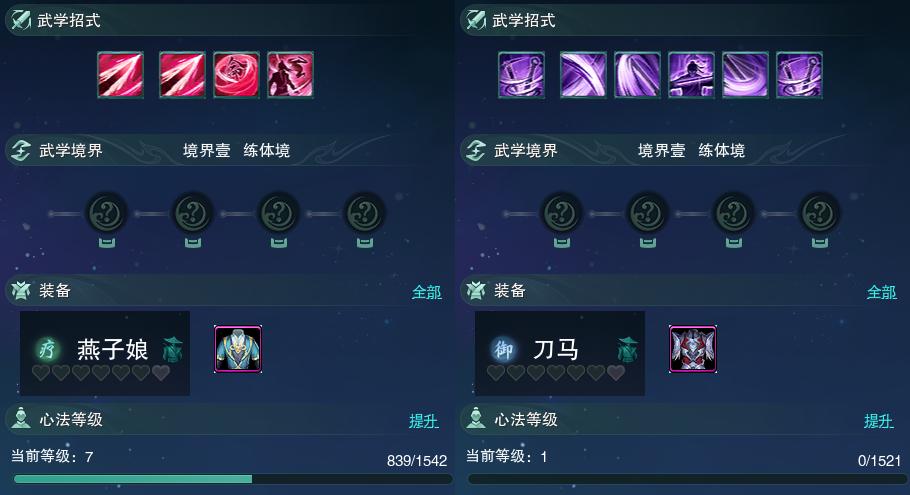Viewport: 910px width, 495px height.
Task: Select the first purple sword skill icon
Action: click(521, 74)
